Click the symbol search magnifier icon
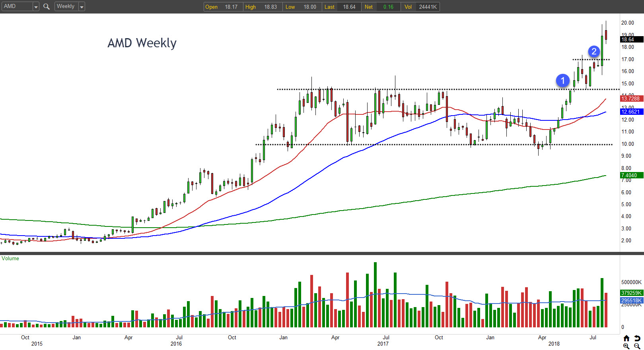Image resolution: width=644 pixels, height=350 pixels. [x=47, y=6]
